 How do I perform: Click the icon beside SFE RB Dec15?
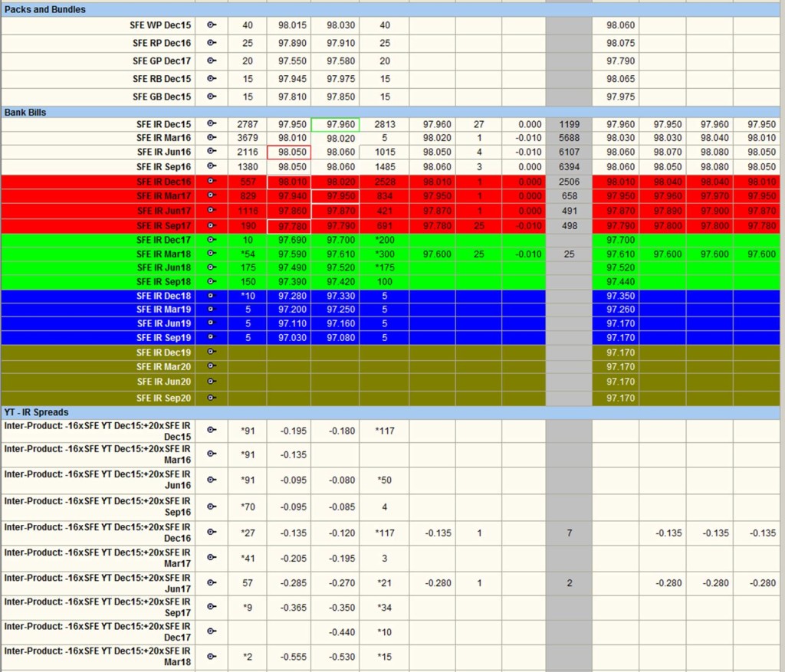click(212, 79)
